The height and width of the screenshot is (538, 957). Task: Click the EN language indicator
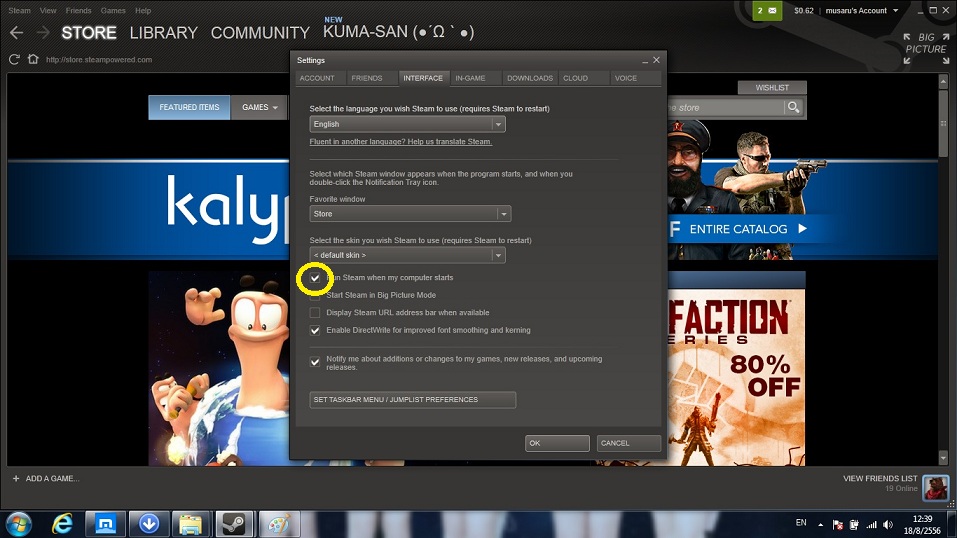point(801,523)
